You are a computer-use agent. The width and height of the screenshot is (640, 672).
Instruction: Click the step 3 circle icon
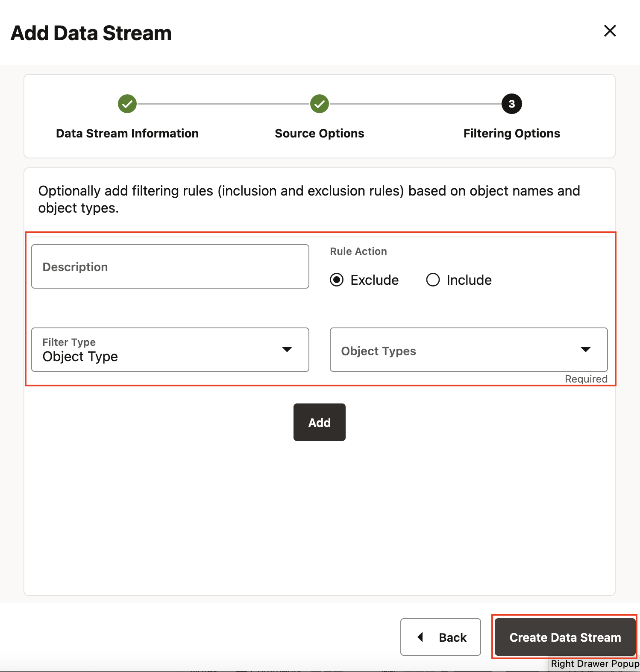click(x=511, y=104)
